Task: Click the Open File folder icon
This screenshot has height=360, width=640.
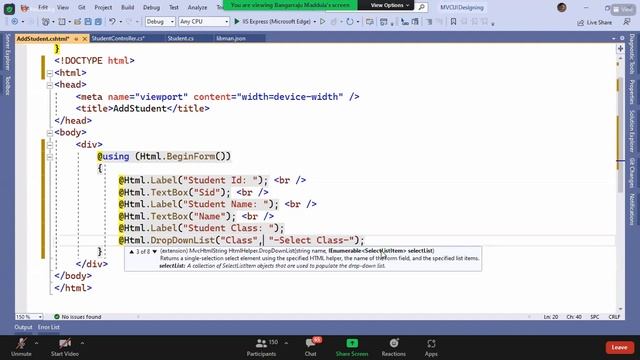Action: tap(77, 22)
